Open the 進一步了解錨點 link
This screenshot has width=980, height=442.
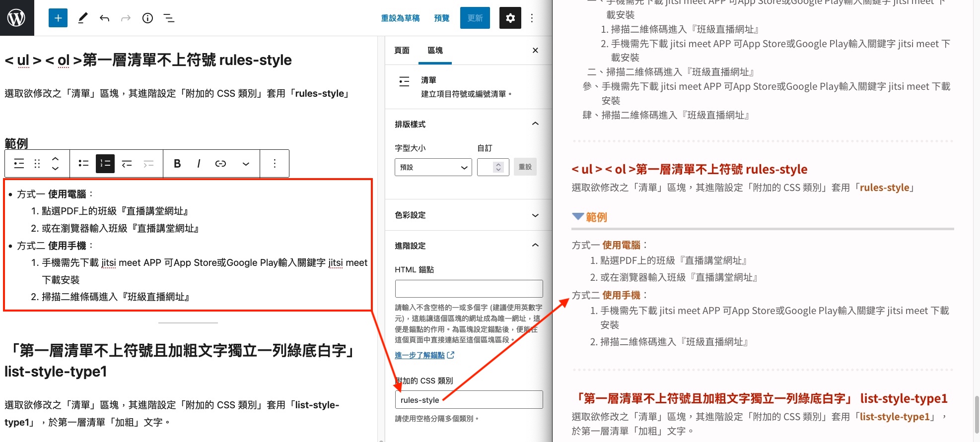click(424, 355)
